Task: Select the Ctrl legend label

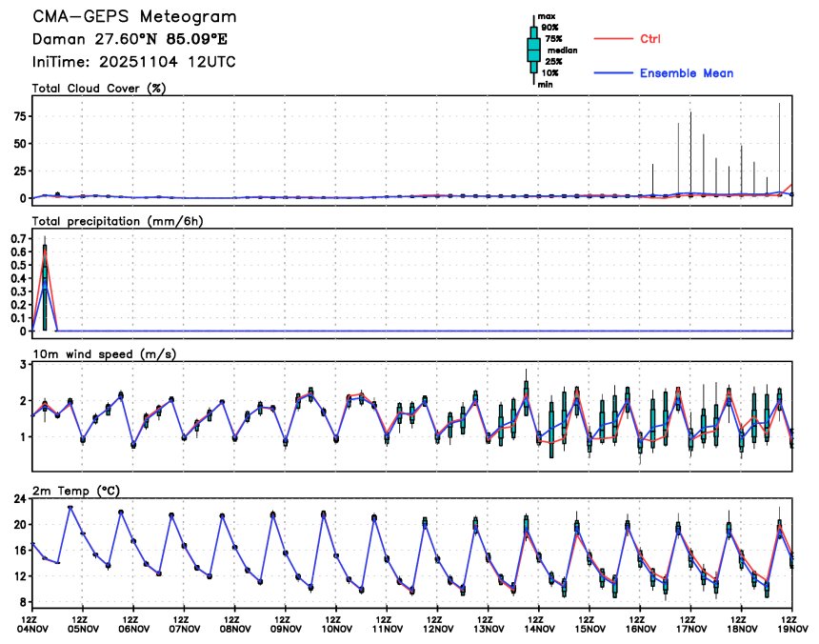Action: point(650,39)
